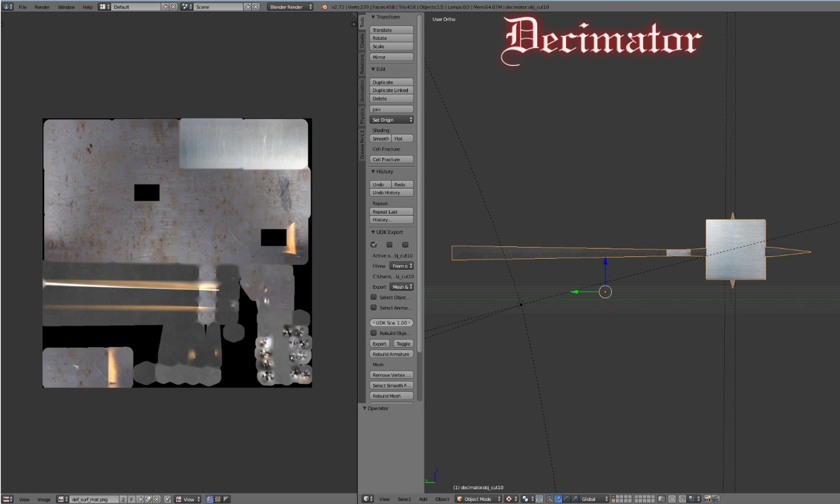Open Global orientation dropdown
Screen dimensions: 840x504
click(x=594, y=499)
